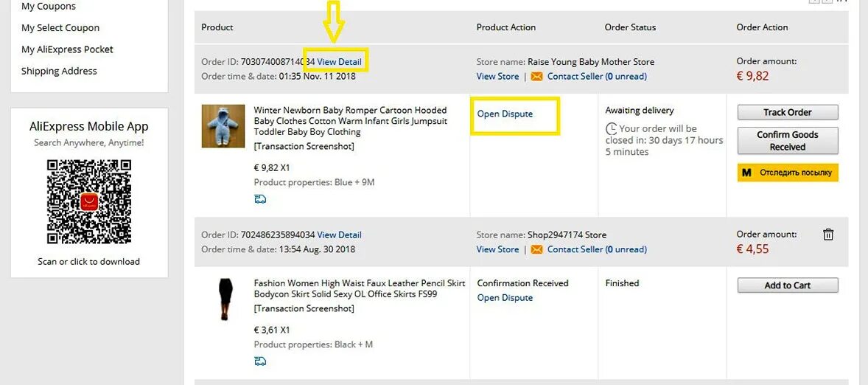This screenshot has width=868, height=385.
Task: Open Dispute for the baby romper order
Action: coord(505,114)
